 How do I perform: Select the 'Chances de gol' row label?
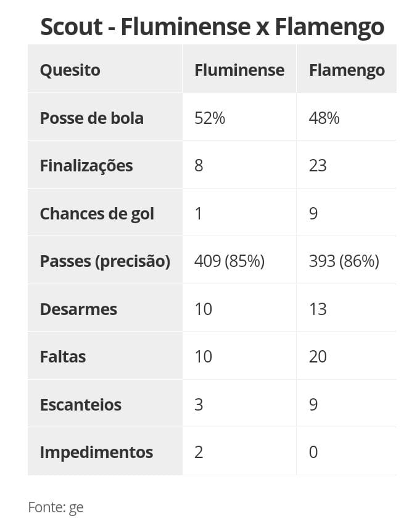pos(97,213)
